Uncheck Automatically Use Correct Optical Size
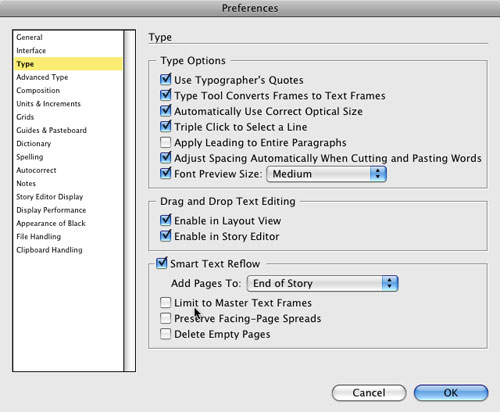The height and width of the screenshot is (412, 500). pyautogui.click(x=165, y=111)
